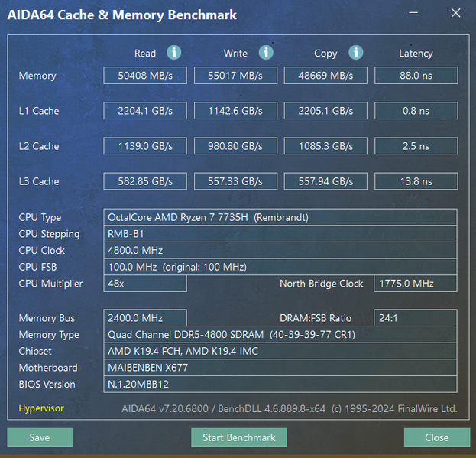The image size is (476, 458).
Task: Click the BIOS Version value N.1.20MBB12
Action: click(280, 384)
